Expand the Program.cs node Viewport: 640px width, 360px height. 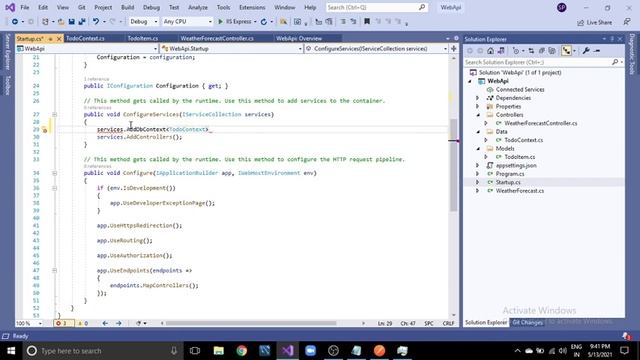pos(478,174)
